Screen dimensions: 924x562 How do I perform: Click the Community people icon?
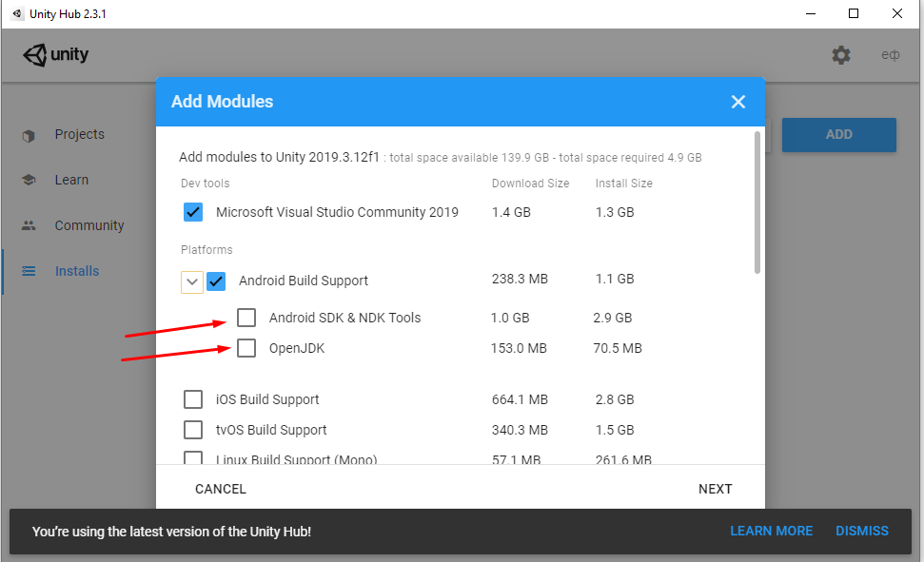29,225
